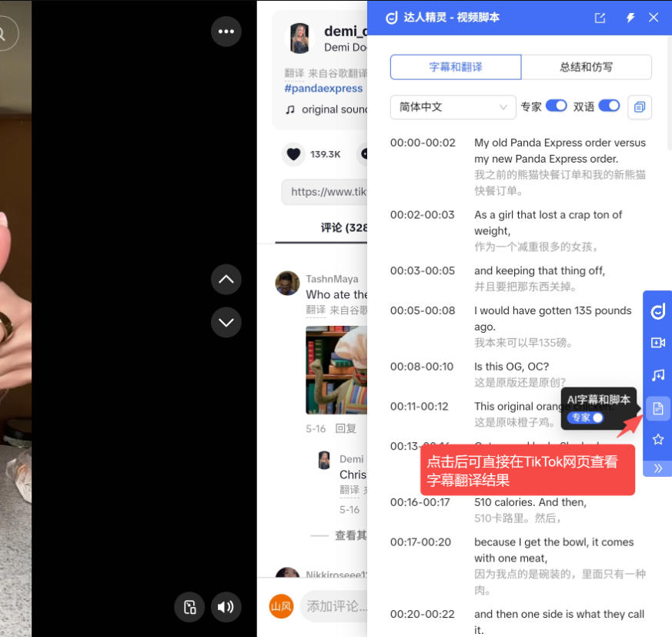Switch to the 总结和仿写 tab
This screenshot has width=672, height=637.
pyautogui.click(x=587, y=67)
